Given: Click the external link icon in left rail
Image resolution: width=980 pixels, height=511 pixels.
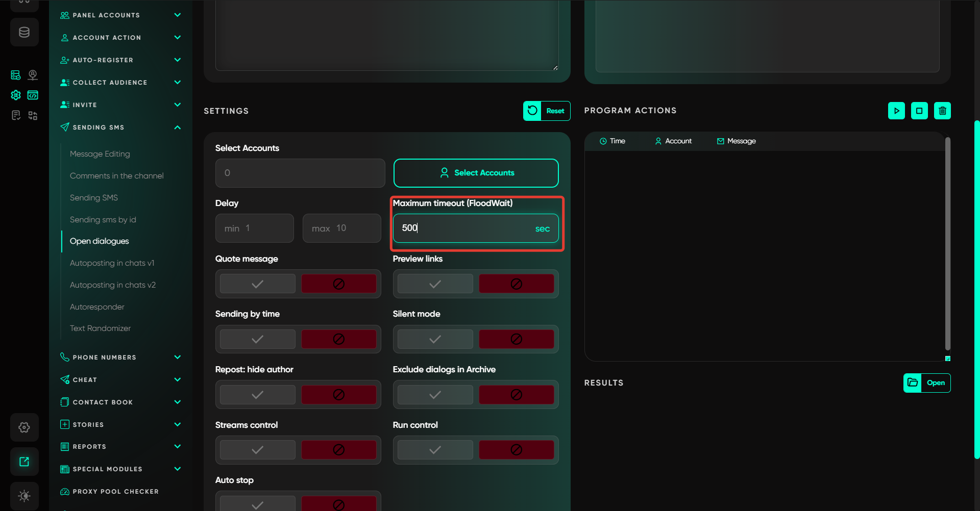Looking at the screenshot, I should pyautogui.click(x=24, y=462).
